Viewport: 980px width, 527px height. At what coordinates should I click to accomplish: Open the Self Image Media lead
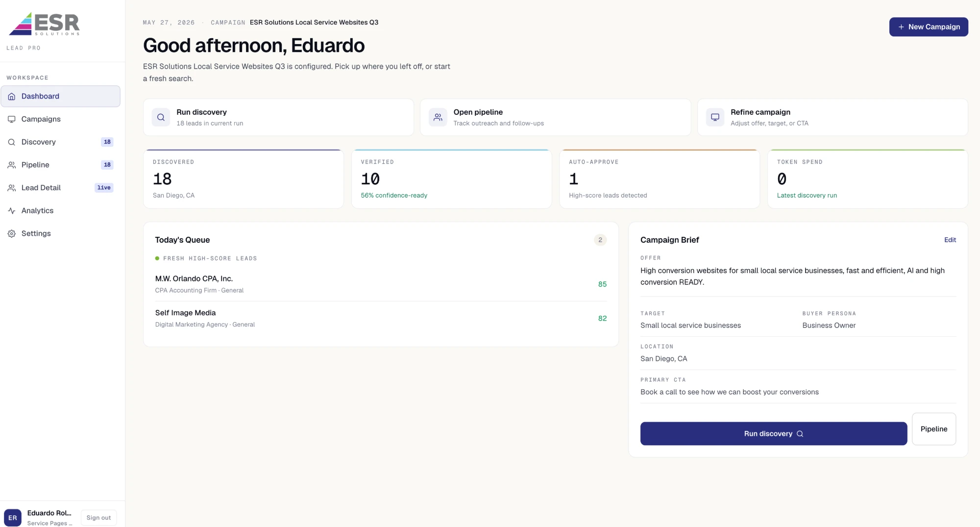tap(381, 319)
